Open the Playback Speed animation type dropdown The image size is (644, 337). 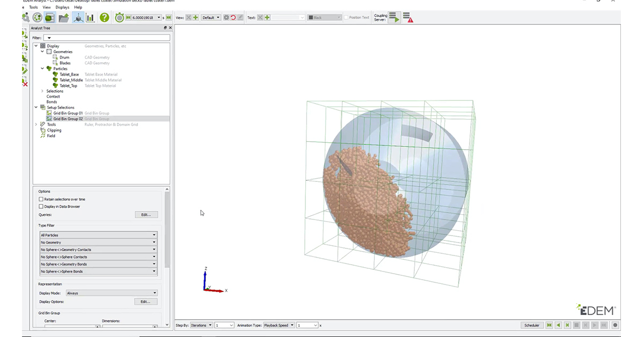tap(279, 325)
